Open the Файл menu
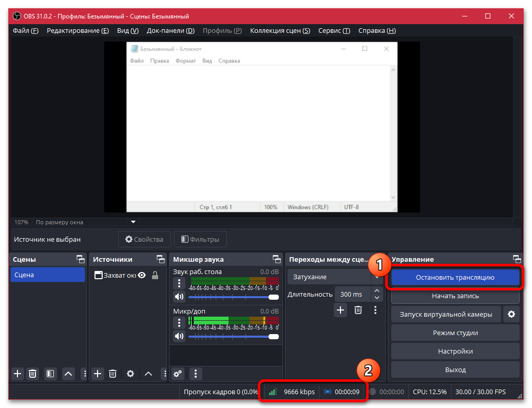This screenshot has height=408, width=532. [26, 30]
